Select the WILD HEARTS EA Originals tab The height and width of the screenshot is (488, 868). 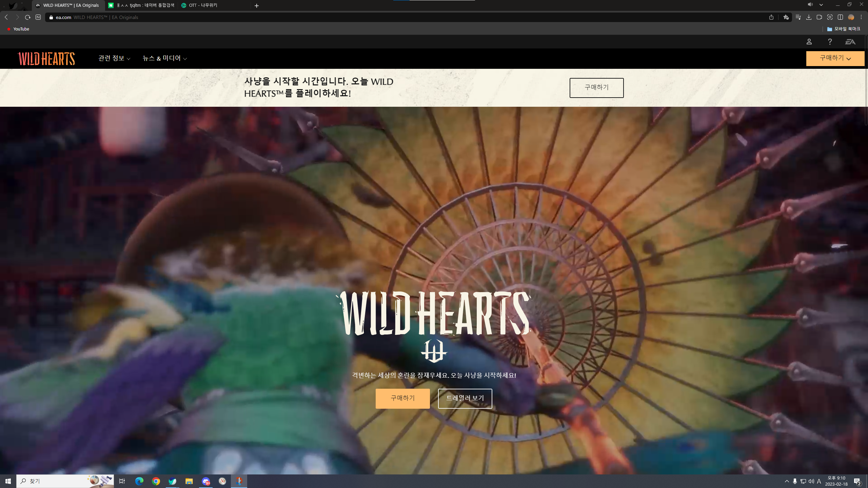click(68, 5)
